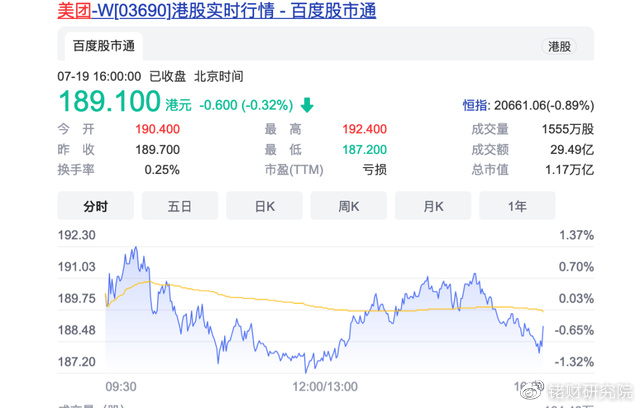Click the index value 20661.06(-0.89%)
Screen dimensions: 640x408
tap(544, 106)
